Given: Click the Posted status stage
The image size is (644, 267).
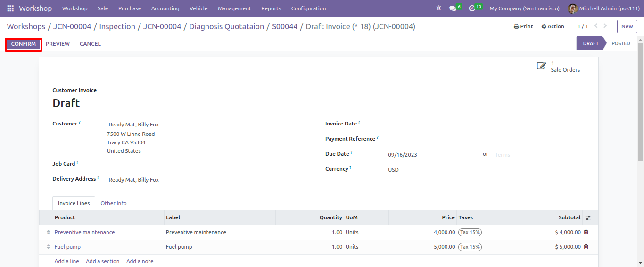Looking at the screenshot, I should pyautogui.click(x=620, y=43).
